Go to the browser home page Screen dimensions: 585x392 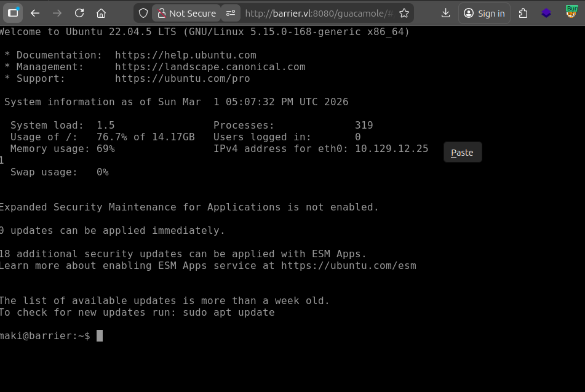(101, 13)
